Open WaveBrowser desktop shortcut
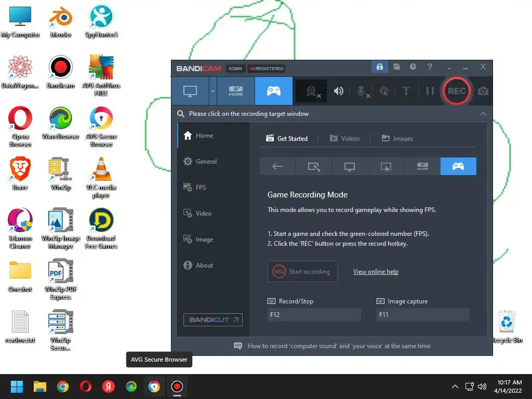Viewport: 532px width, 399px height. click(60, 123)
